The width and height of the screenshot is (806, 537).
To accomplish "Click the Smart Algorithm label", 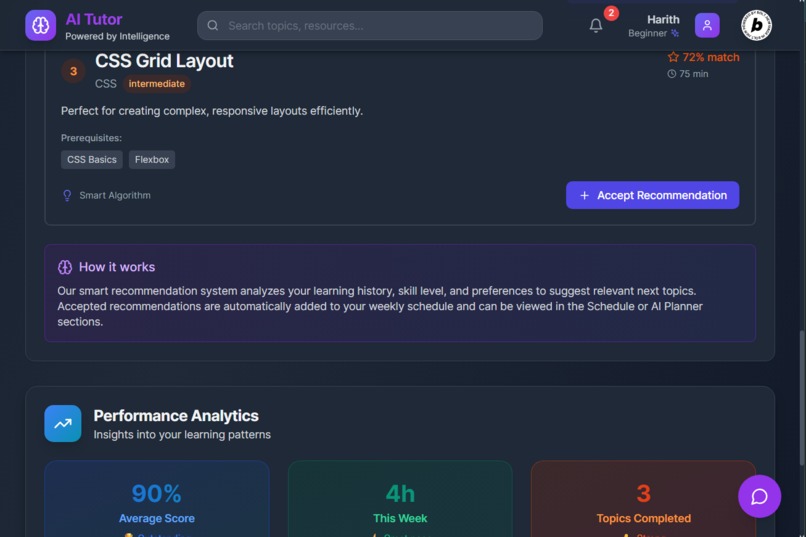I will click(115, 195).
